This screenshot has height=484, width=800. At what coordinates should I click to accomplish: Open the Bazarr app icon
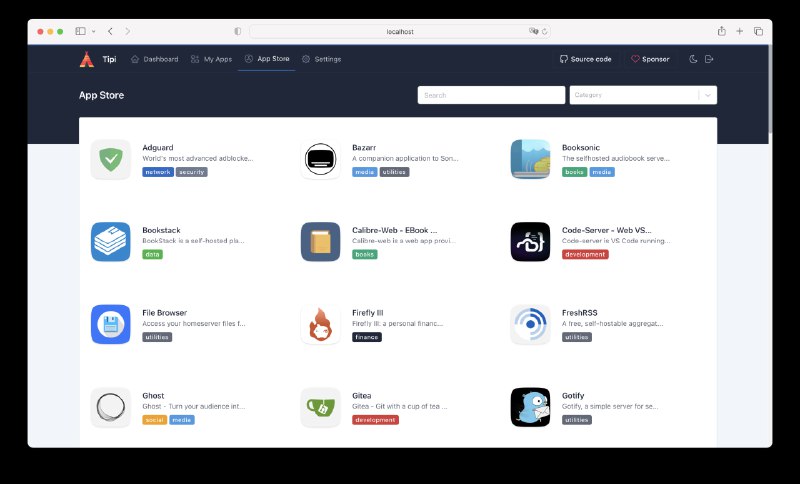(x=320, y=159)
